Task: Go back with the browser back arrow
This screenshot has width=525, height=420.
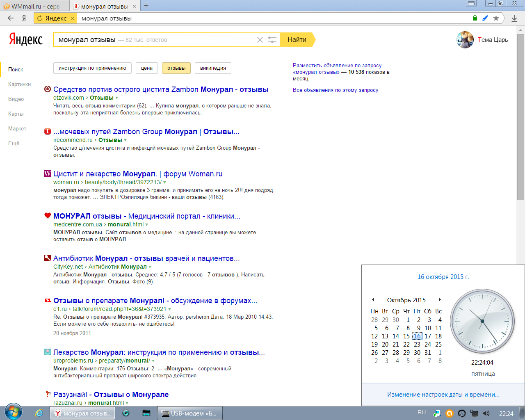Action: pyautogui.click(x=11, y=18)
